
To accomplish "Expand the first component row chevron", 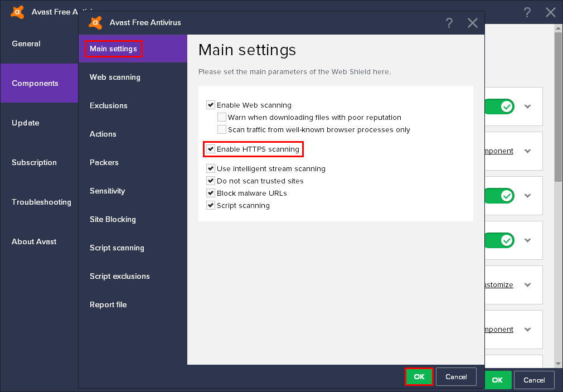I will pyautogui.click(x=527, y=107).
